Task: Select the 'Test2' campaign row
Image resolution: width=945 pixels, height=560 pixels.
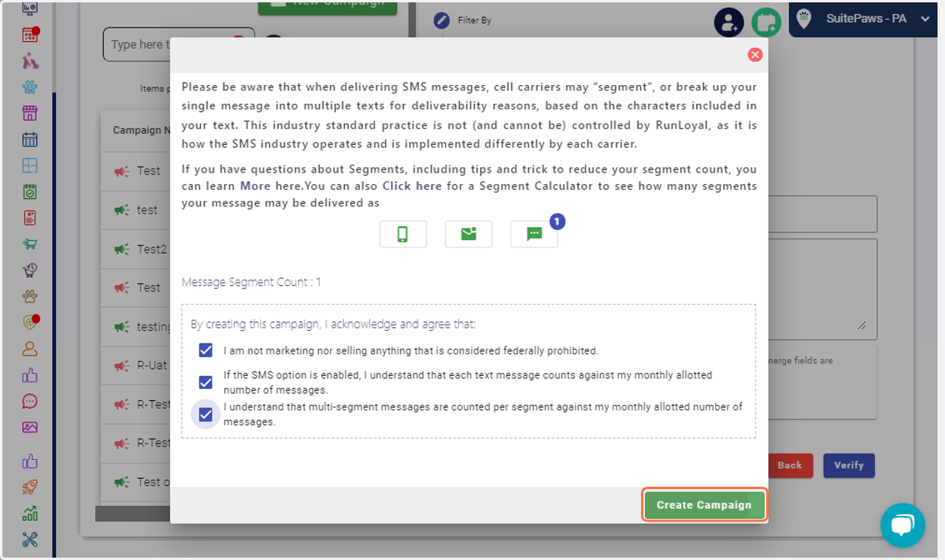Action: click(135, 249)
